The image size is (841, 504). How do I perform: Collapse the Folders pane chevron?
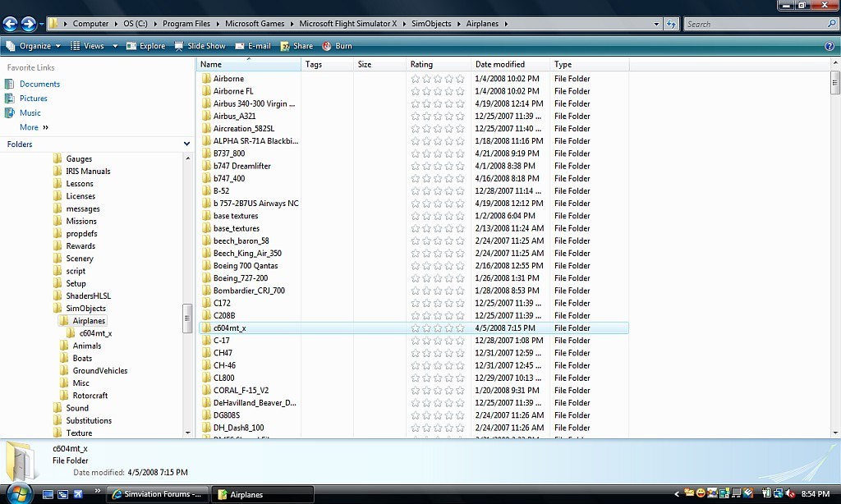point(186,144)
